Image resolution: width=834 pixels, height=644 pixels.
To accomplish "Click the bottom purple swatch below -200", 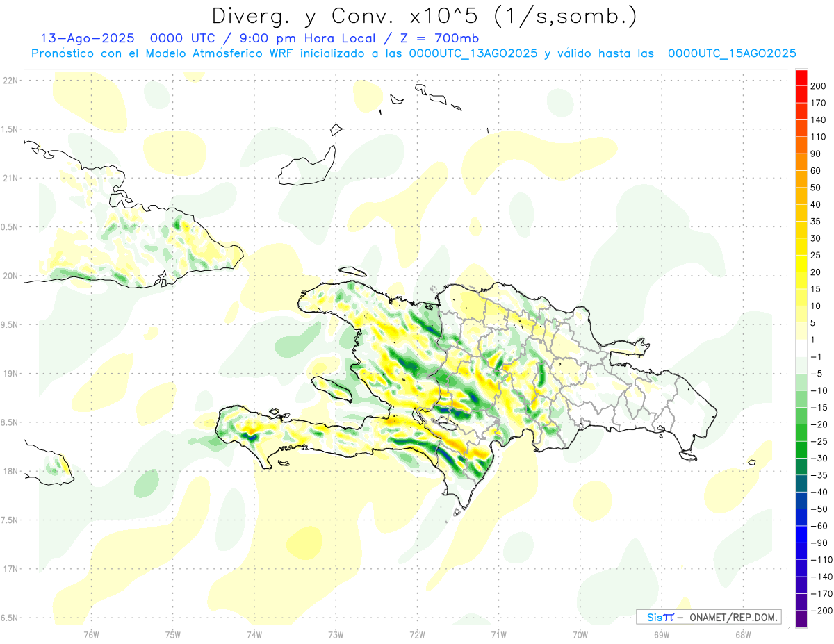I will click(801, 619).
